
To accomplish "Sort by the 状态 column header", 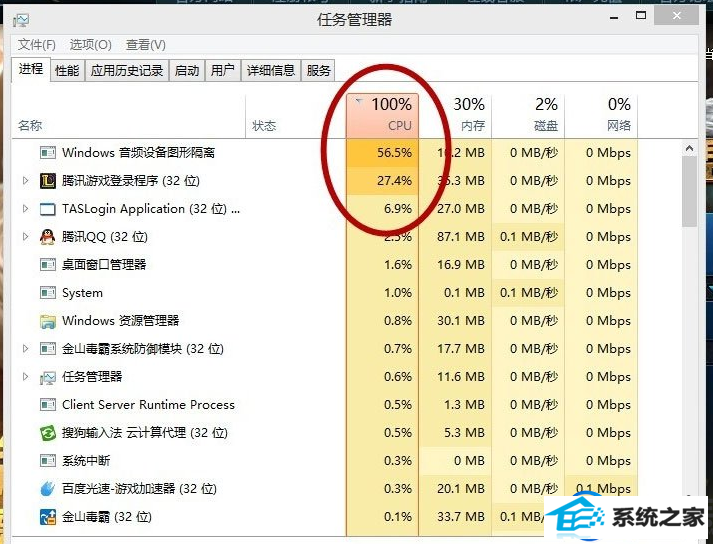I will click(296, 116).
